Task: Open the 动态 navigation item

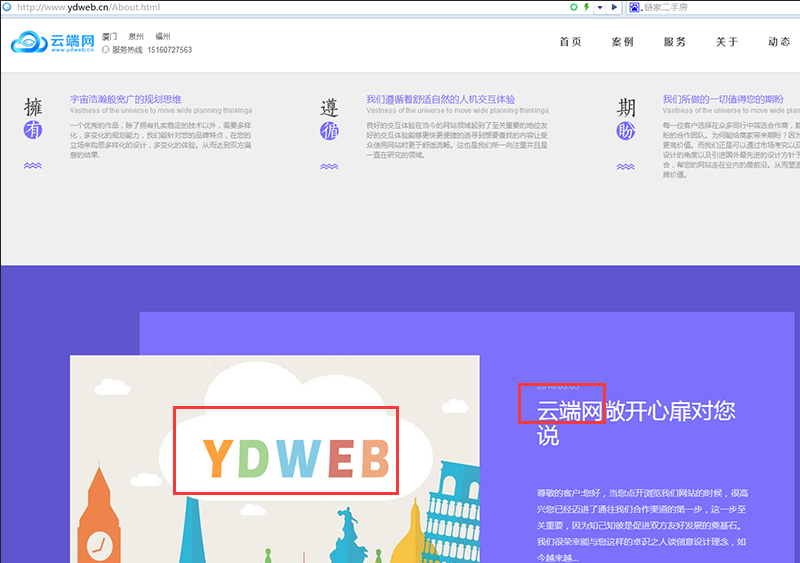Action: 779,42
